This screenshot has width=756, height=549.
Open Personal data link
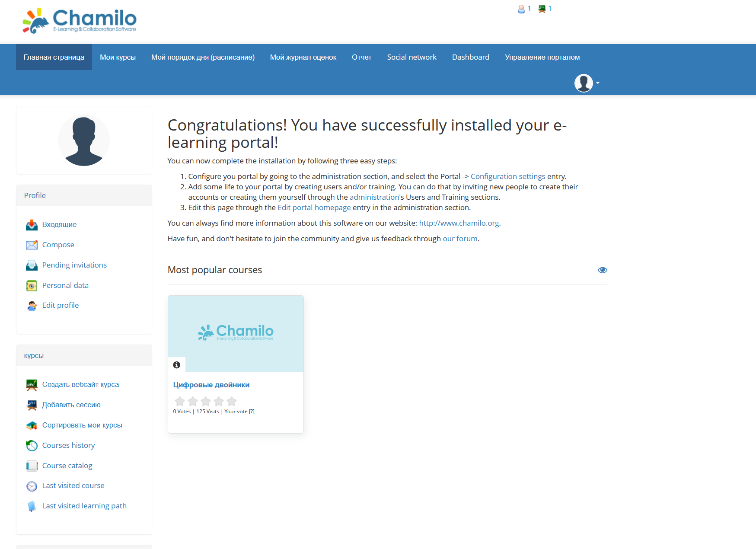click(x=65, y=285)
